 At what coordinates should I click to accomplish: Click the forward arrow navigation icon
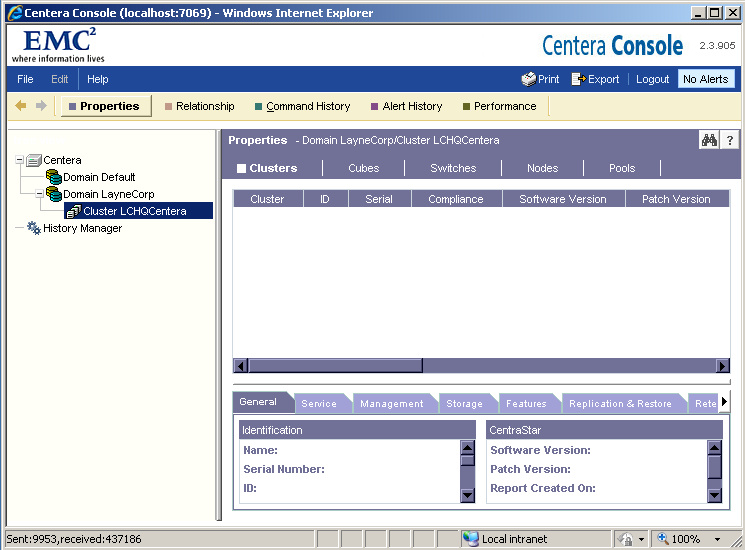tap(41, 105)
